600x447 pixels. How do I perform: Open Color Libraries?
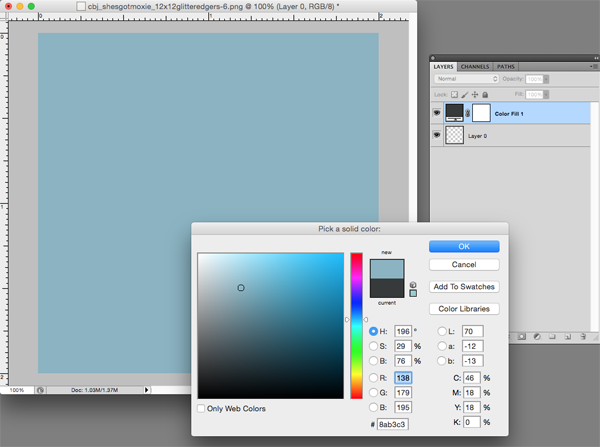[x=464, y=309]
